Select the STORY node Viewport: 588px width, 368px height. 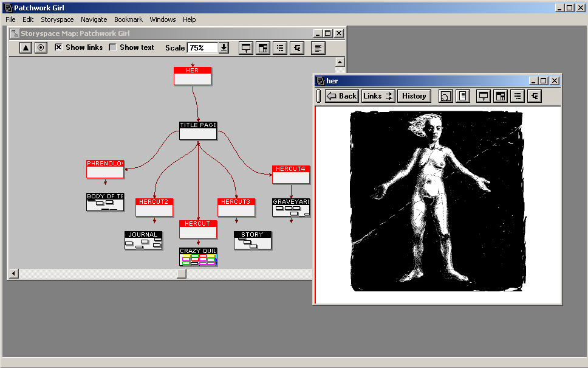pyautogui.click(x=252, y=240)
